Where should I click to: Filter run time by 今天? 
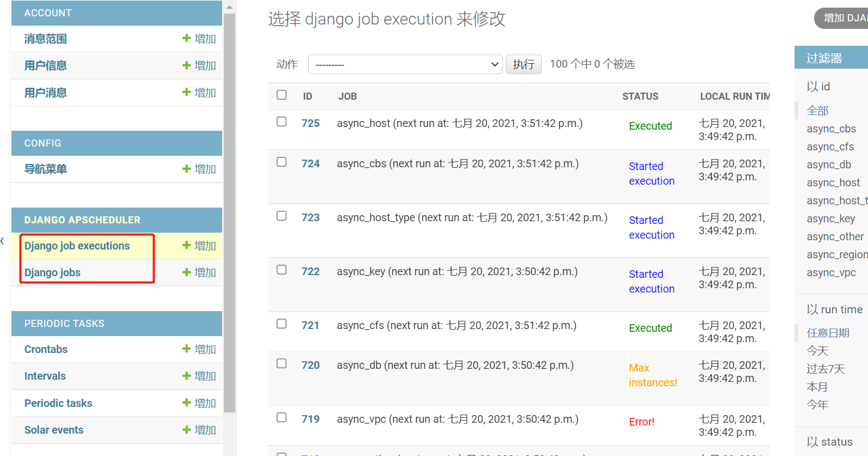click(817, 351)
